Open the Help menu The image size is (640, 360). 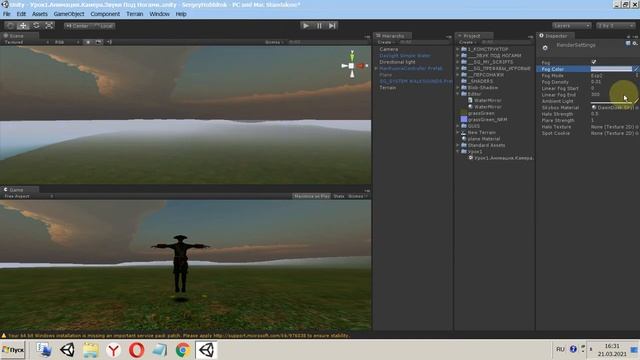point(181,14)
